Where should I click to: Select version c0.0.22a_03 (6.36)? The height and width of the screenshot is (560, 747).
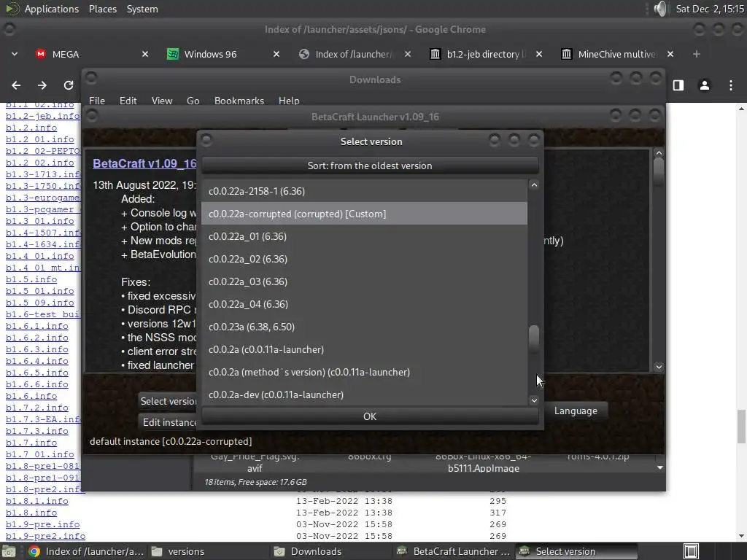pyautogui.click(x=365, y=282)
